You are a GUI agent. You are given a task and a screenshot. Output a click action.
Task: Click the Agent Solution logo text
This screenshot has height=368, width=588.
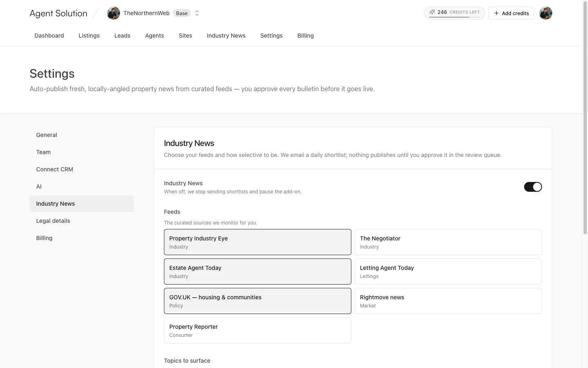coord(58,13)
